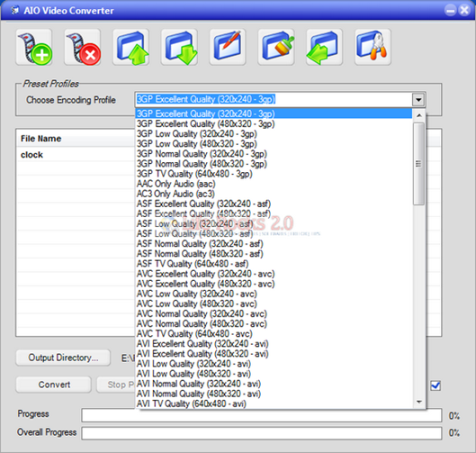Image resolution: width=476 pixels, height=453 pixels.
Task: Click the left green arrow window icon
Action: pos(325,47)
